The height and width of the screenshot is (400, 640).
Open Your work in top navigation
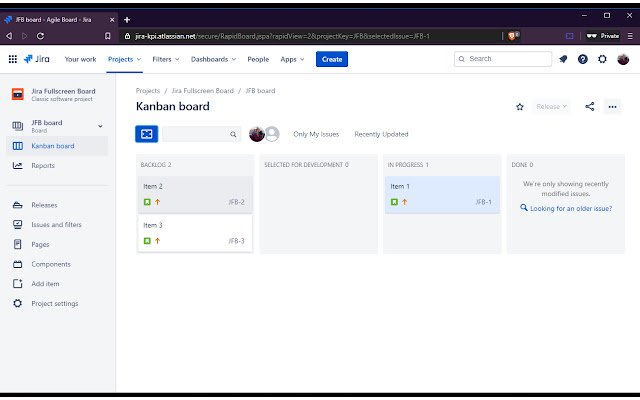click(x=80, y=59)
